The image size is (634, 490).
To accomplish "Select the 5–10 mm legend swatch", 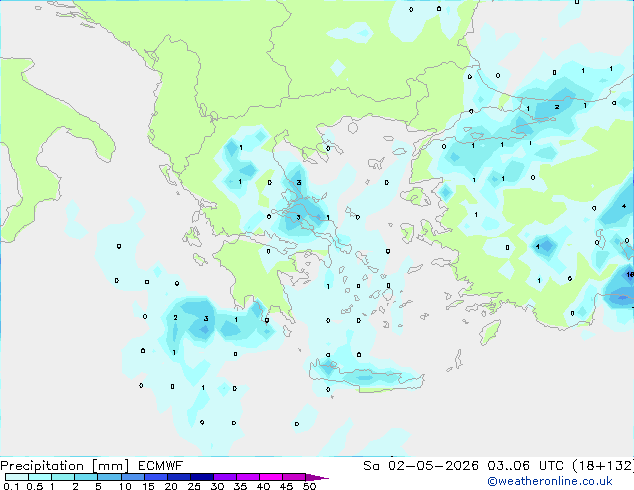I will tap(109, 477).
